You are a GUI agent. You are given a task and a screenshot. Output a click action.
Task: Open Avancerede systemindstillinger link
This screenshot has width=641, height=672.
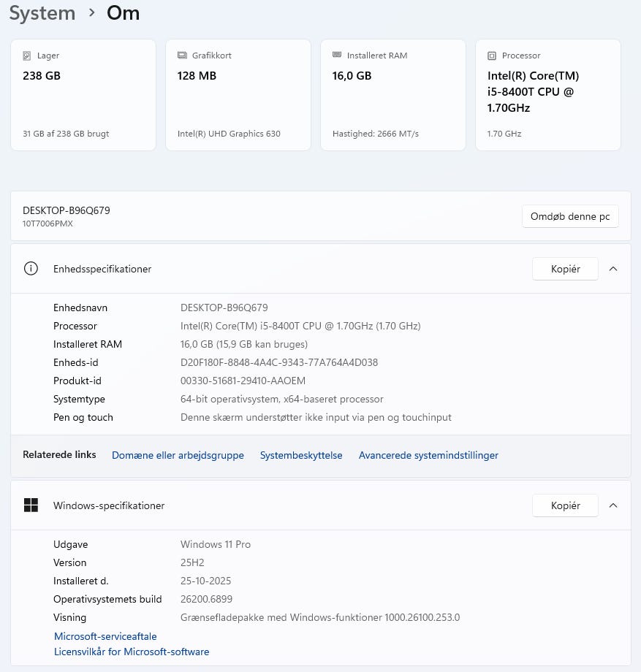click(428, 455)
